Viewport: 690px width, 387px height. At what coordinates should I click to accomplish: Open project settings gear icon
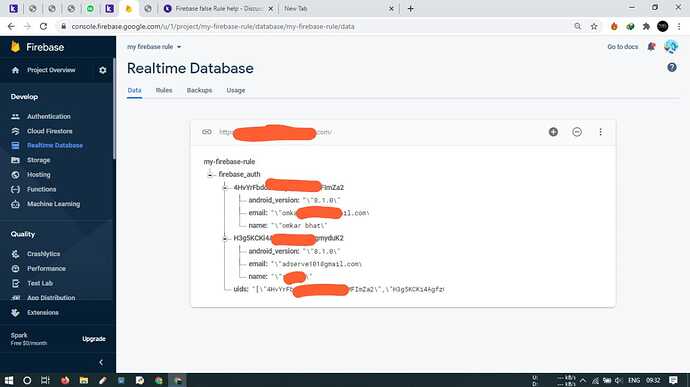(x=103, y=70)
